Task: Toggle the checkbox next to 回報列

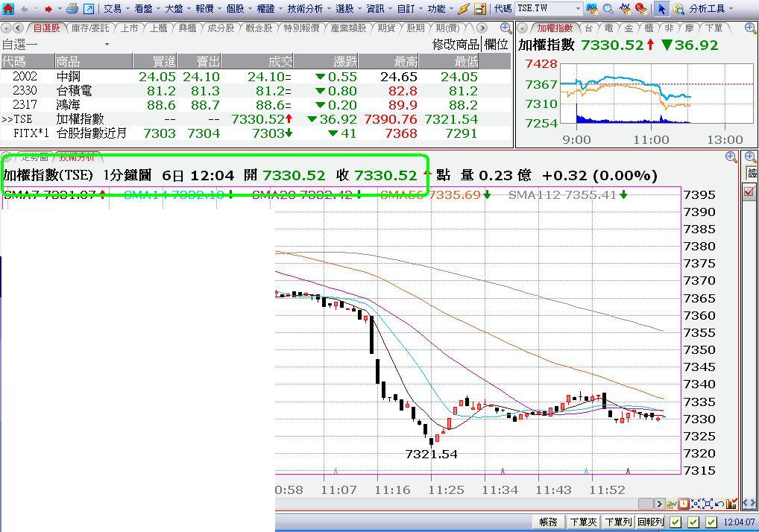Action: click(675, 522)
